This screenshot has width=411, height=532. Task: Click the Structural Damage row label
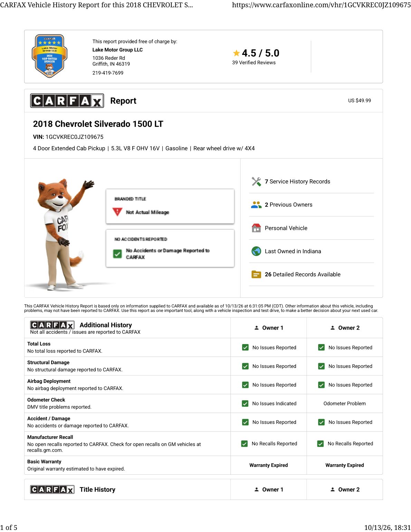(x=48, y=362)
